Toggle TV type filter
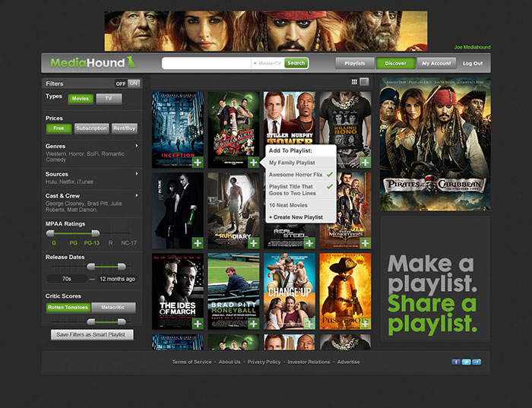 pyautogui.click(x=109, y=99)
